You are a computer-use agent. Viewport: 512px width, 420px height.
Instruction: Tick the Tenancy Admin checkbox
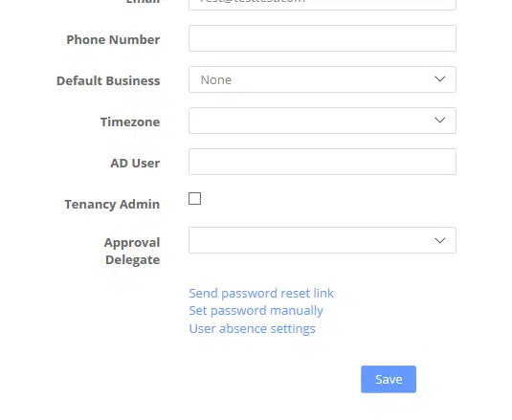194,198
